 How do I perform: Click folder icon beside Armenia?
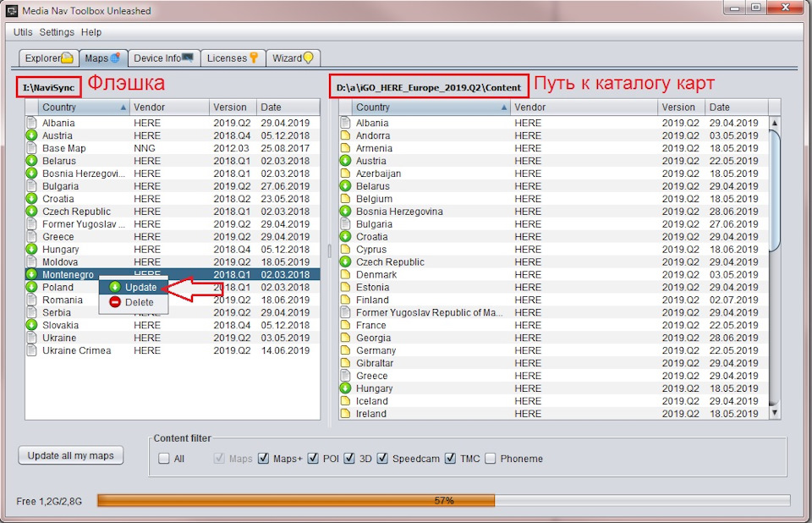(x=345, y=148)
